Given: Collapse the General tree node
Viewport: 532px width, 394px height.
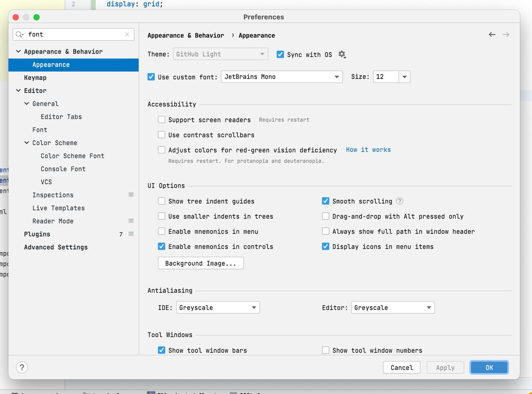Looking at the screenshot, I should click(x=27, y=104).
